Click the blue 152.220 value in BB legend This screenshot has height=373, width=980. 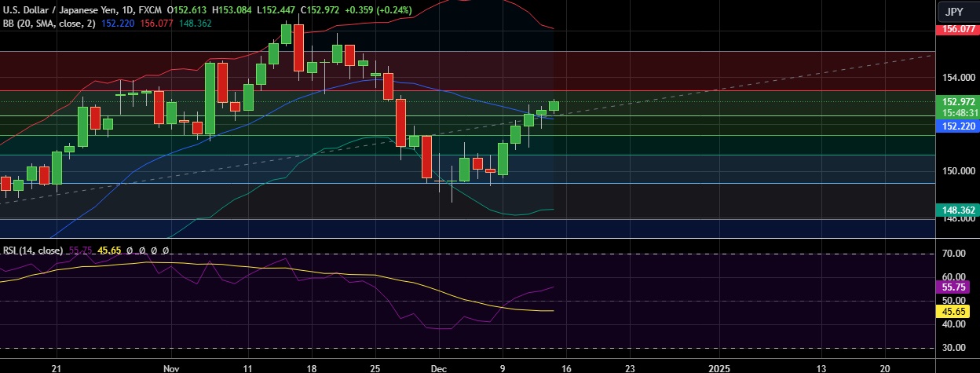coord(117,23)
